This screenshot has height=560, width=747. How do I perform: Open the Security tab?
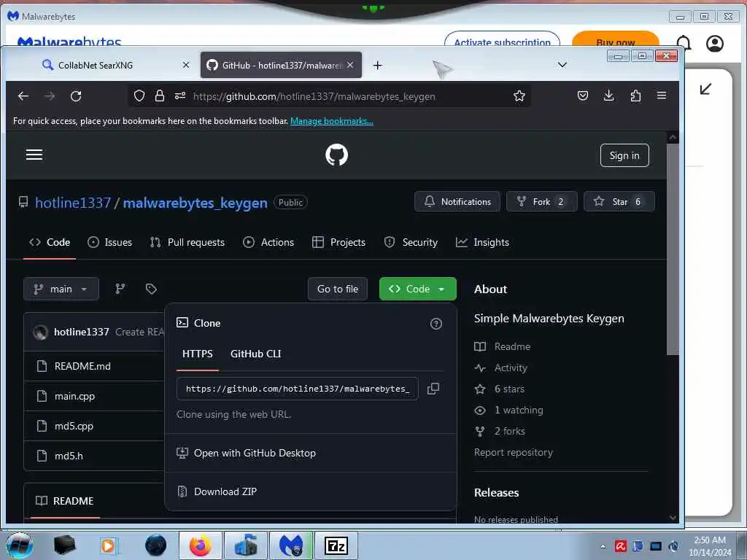click(411, 242)
